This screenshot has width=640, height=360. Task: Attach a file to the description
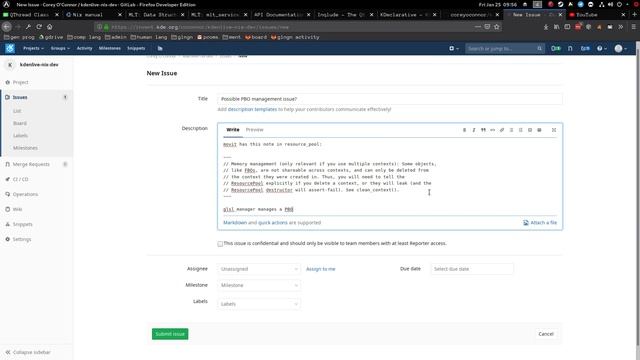pyautogui.click(x=540, y=223)
